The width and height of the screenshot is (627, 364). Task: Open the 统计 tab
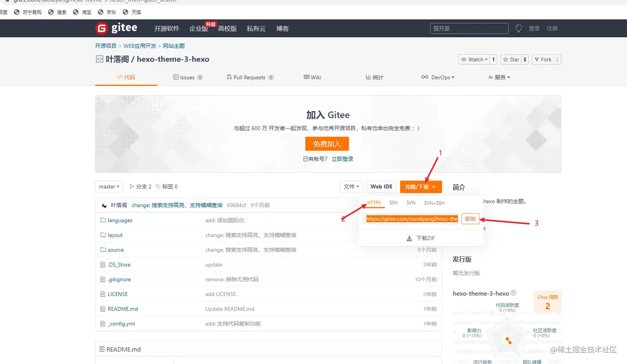(374, 77)
